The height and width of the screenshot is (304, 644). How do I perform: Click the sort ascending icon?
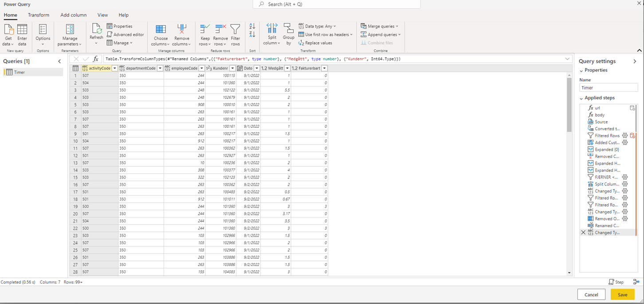pyautogui.click(x=251, y=27)
